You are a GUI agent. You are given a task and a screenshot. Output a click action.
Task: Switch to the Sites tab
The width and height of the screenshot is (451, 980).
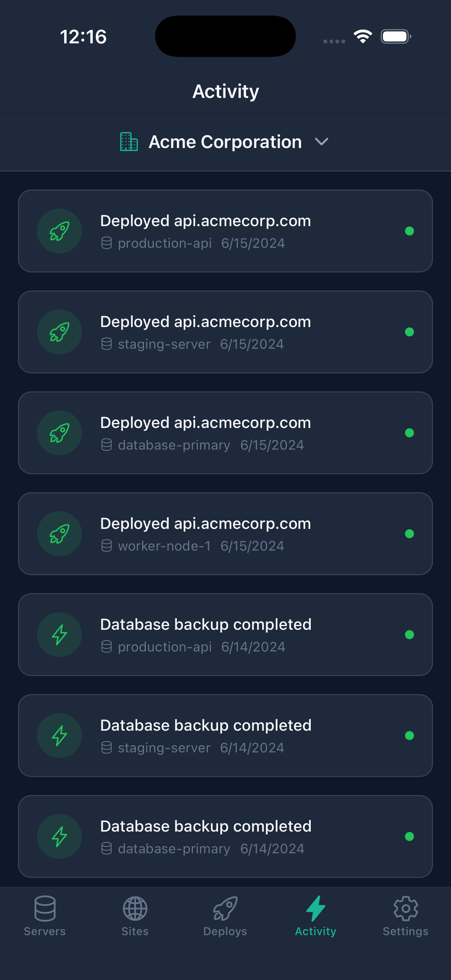tap(135, 915)
